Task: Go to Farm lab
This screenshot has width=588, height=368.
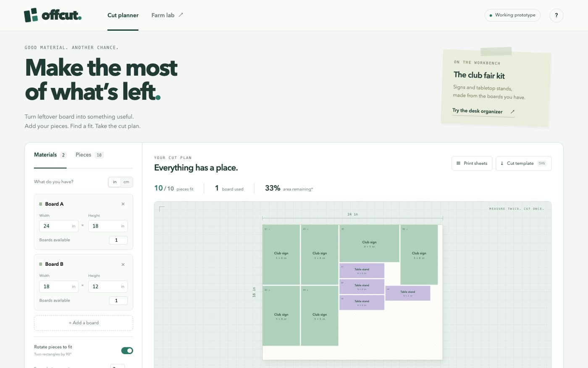Action: click(167, 15)
